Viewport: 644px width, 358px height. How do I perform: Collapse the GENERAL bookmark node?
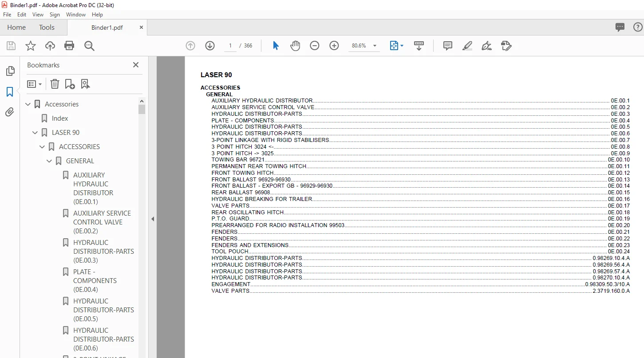coord(50,161)
